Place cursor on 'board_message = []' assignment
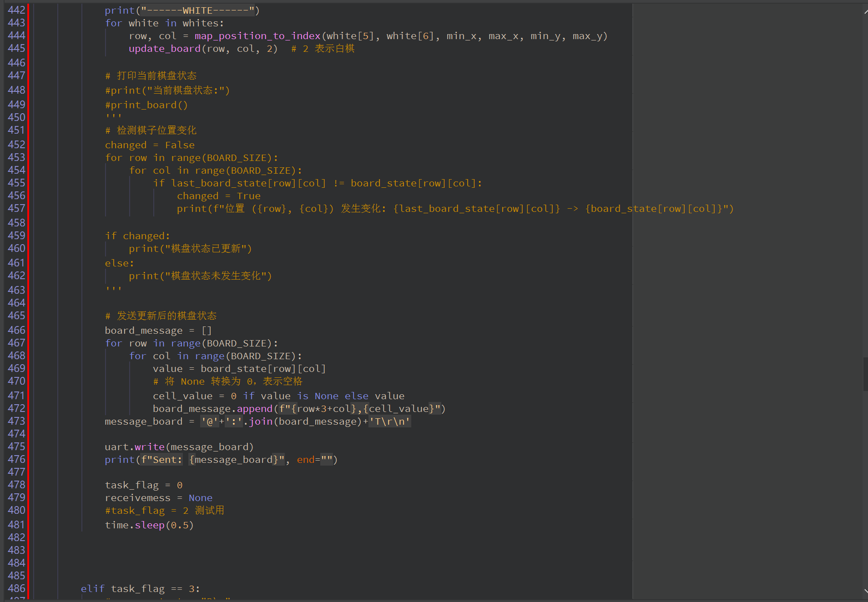 (158, 331)
